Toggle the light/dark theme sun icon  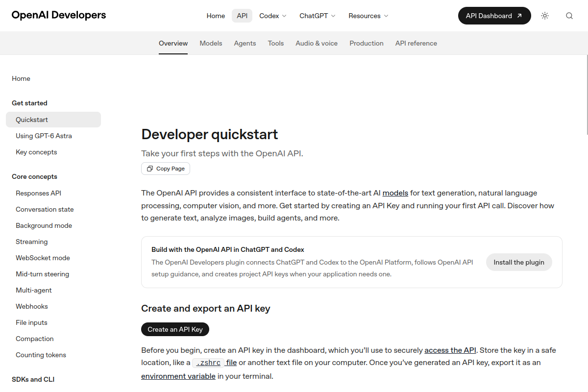(x=545, y=16)
